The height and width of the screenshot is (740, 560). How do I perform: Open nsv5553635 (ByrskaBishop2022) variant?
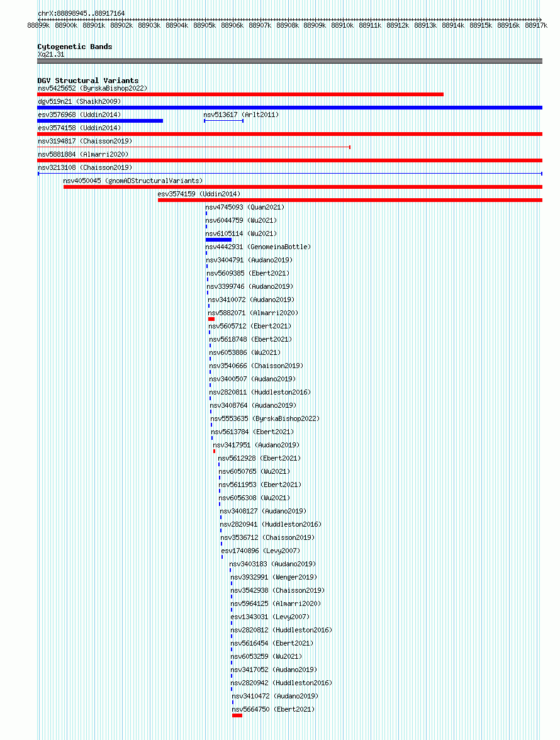point(265,418)
